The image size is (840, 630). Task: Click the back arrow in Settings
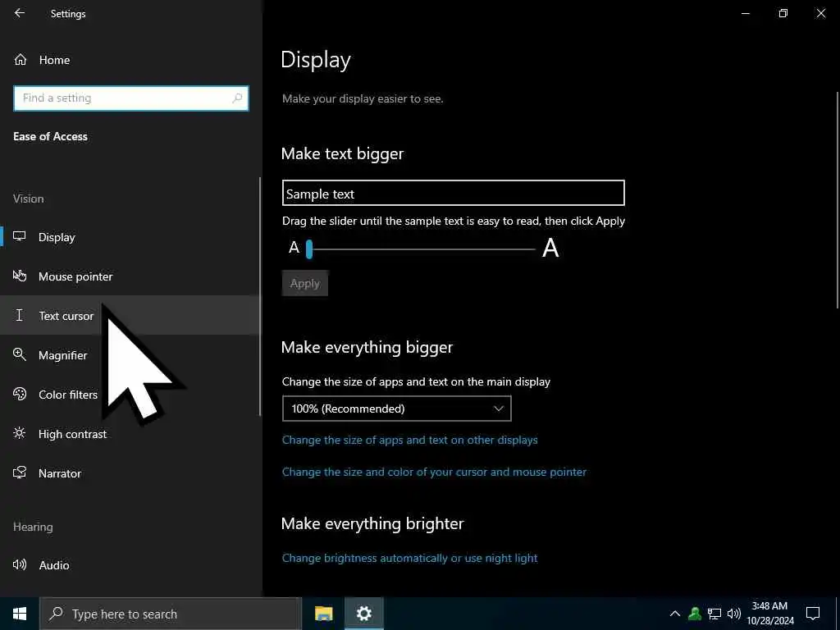point(20,13)
